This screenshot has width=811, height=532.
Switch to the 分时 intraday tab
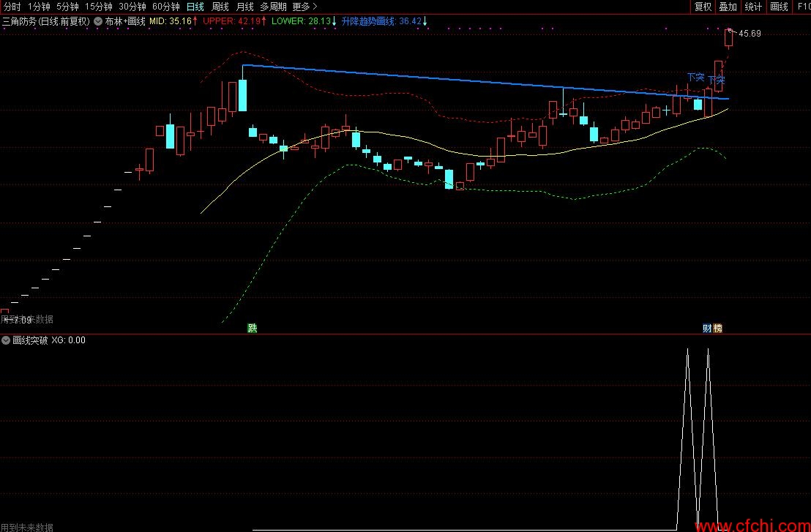(x=12, y=7)
